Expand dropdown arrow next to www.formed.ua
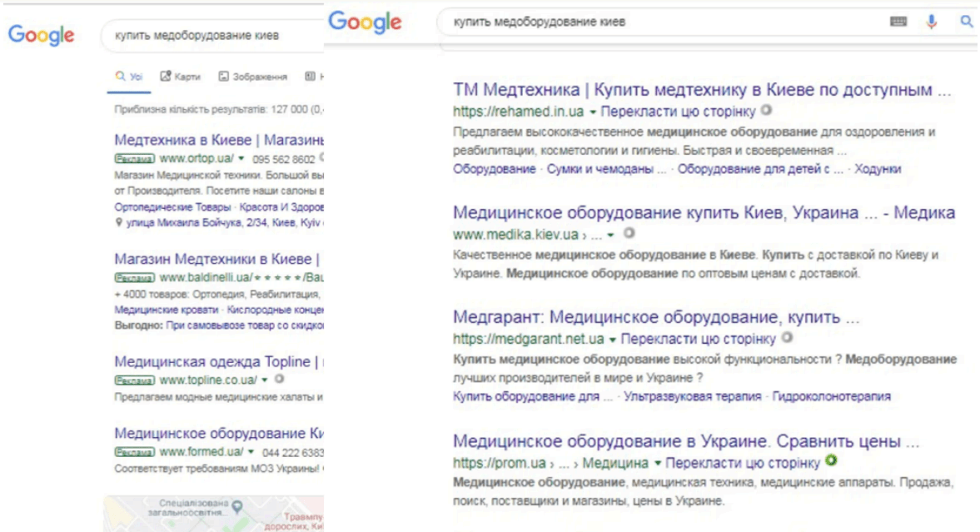This screenshot has height=532, width=980. coord(251,451)
